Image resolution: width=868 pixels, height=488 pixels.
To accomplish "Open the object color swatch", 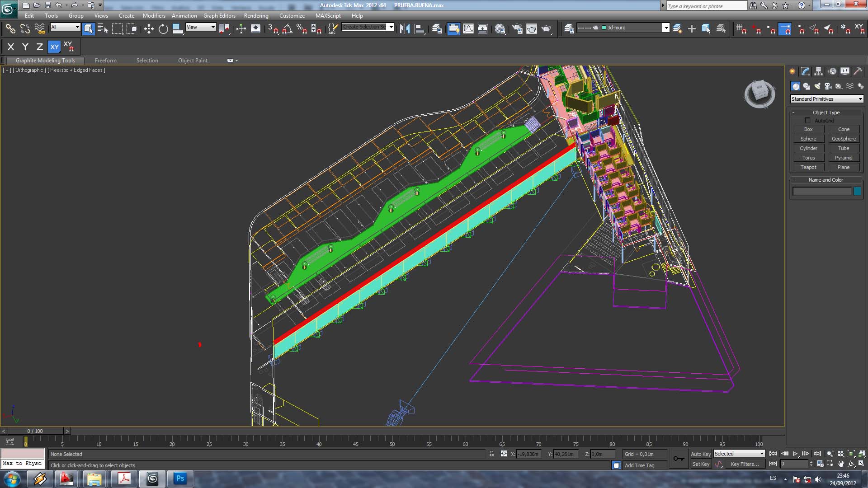I will tap(857, 192).
